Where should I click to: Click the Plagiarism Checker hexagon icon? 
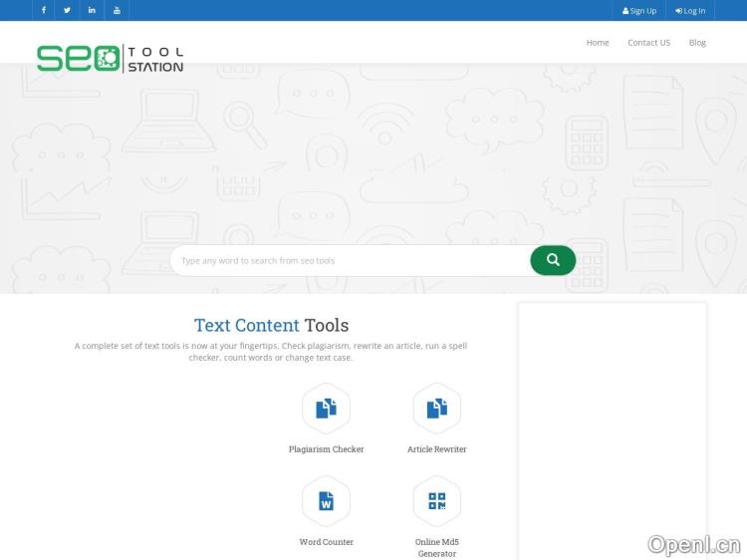click(326, 409)
